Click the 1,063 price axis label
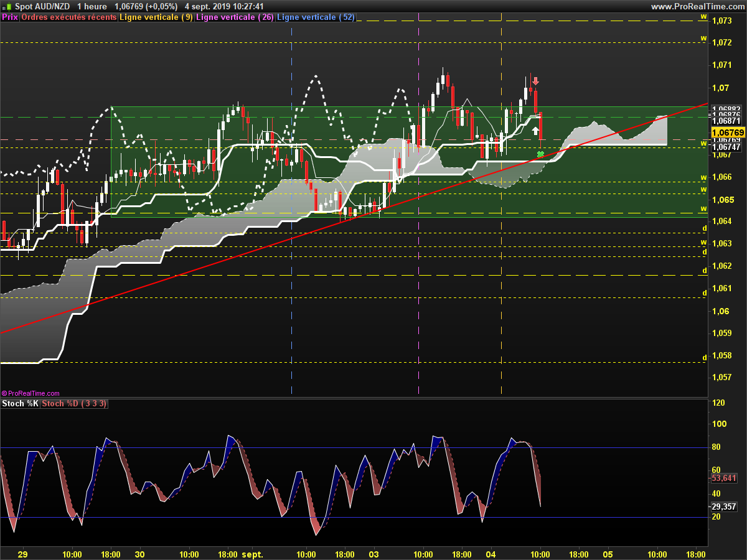 pyautogui.click(x=722, y=243)
